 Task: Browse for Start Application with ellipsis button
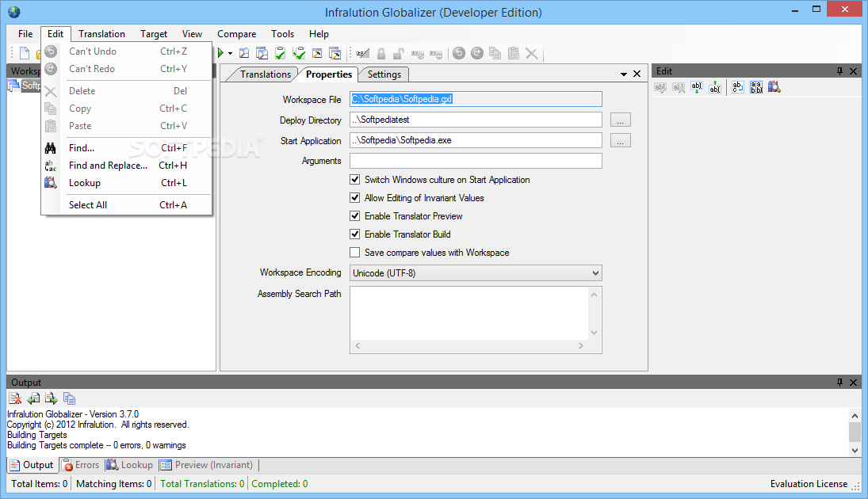(620, 140)
